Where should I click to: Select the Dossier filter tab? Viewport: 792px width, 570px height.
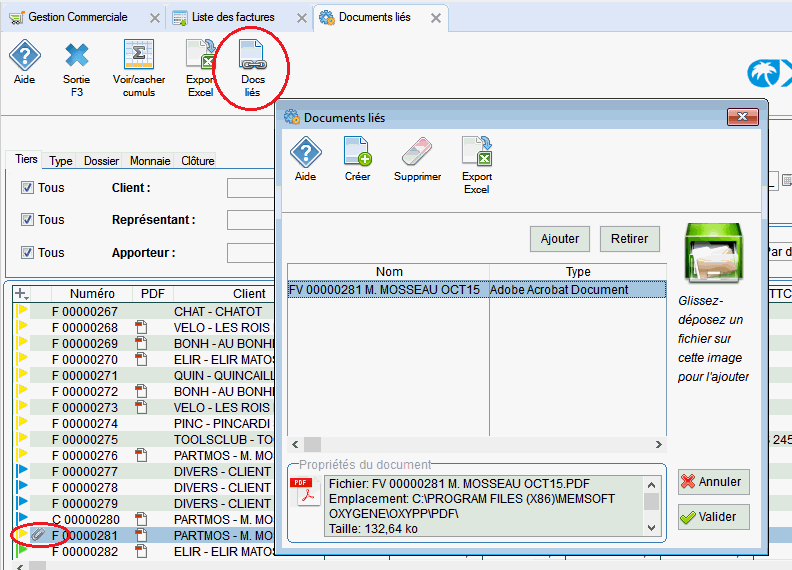[x=101, y=161]
